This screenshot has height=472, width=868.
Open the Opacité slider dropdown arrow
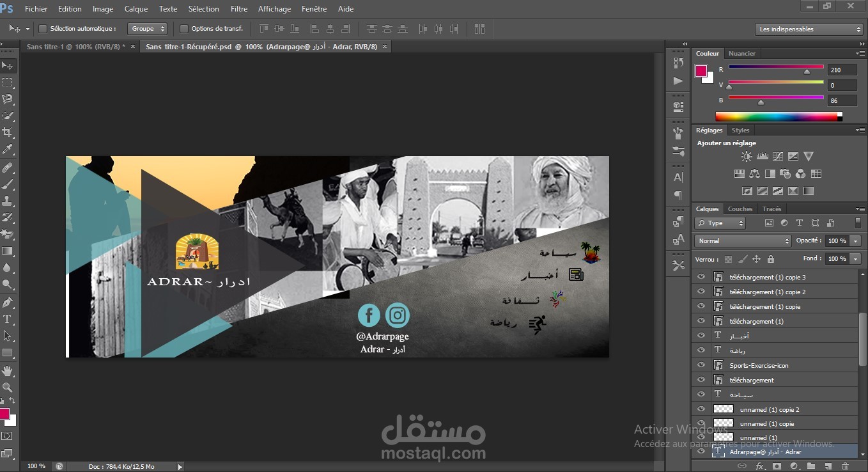point(855,241)
